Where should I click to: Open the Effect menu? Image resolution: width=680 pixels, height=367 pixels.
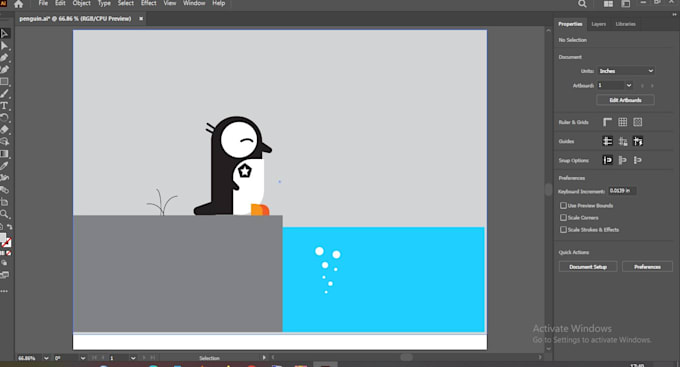tap(148, 3)
